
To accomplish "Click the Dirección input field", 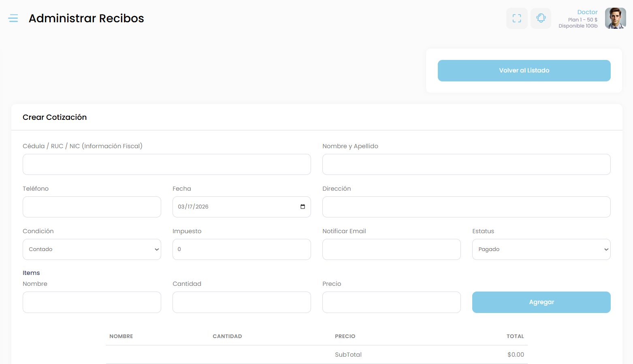I will point(466,207).
